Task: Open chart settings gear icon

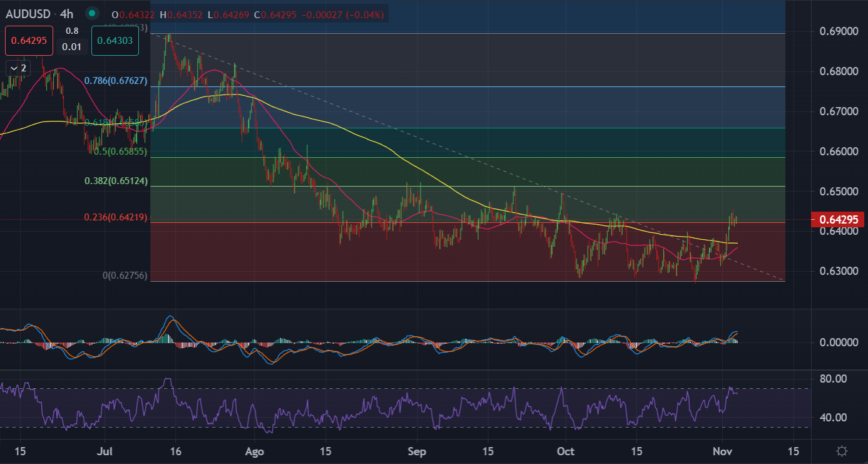Action: click(842, 451)
